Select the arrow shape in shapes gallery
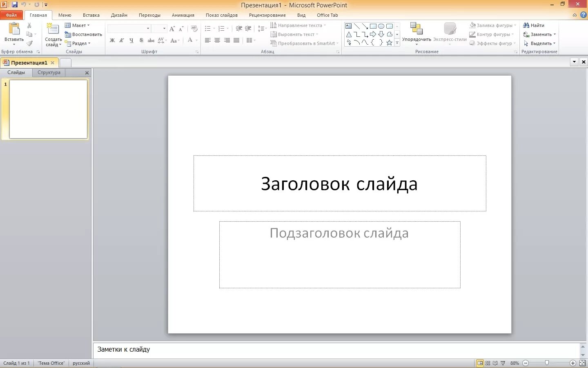 [373, 34]
